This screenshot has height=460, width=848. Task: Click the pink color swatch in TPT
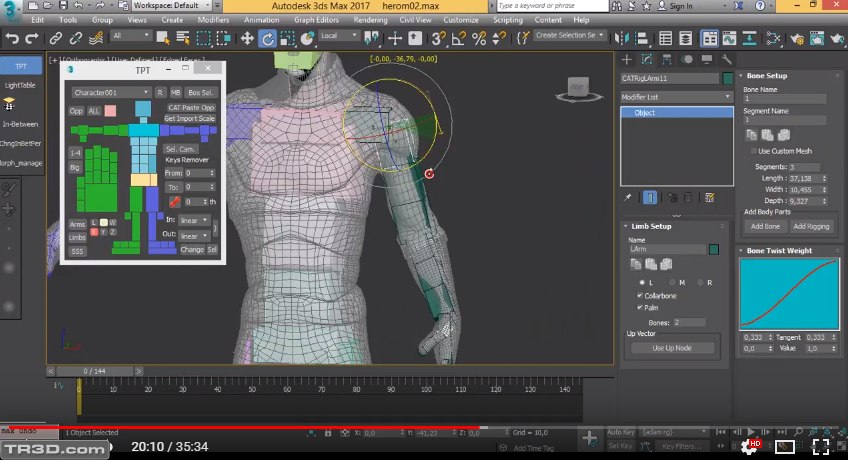click(110, 110)
